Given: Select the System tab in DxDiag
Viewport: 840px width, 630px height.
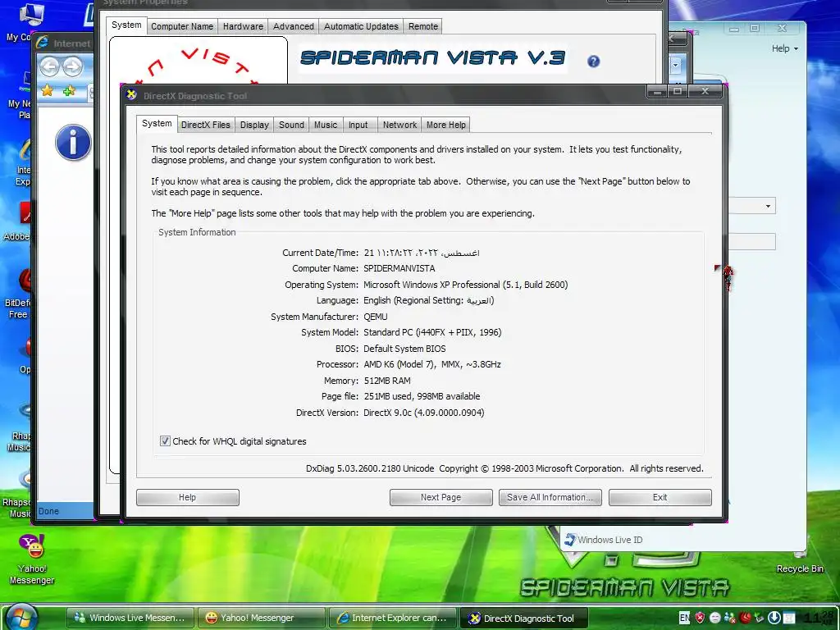Looking at the screenshot, I should click(157, 123).
